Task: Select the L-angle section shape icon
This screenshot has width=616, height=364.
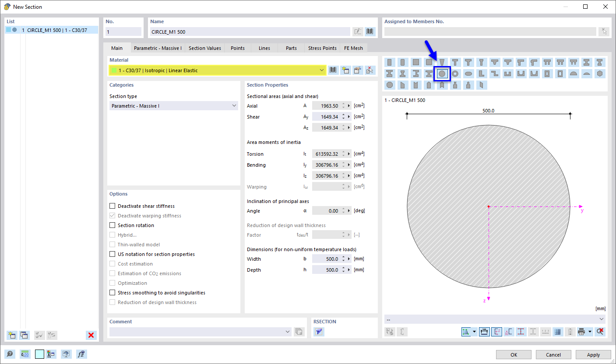Action: click(482, 73)
